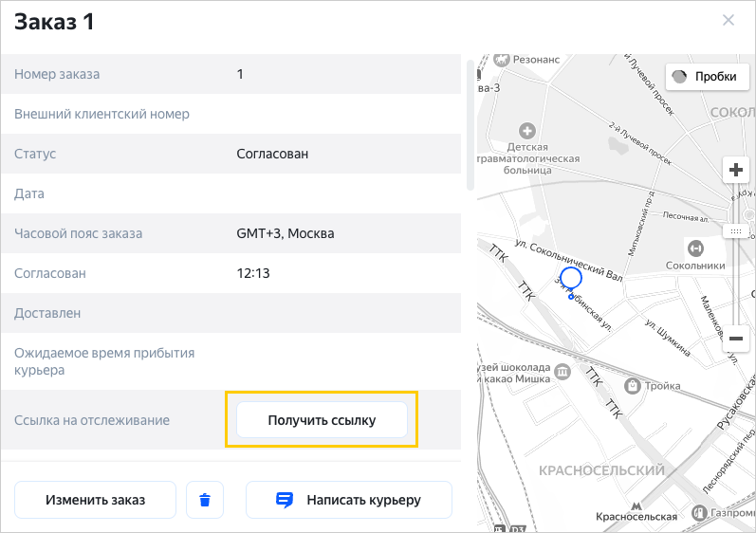This screenshot has height=533, width=756.
Task: Click the Тройка shopping icon on map
Action: [x=633, y=386]
